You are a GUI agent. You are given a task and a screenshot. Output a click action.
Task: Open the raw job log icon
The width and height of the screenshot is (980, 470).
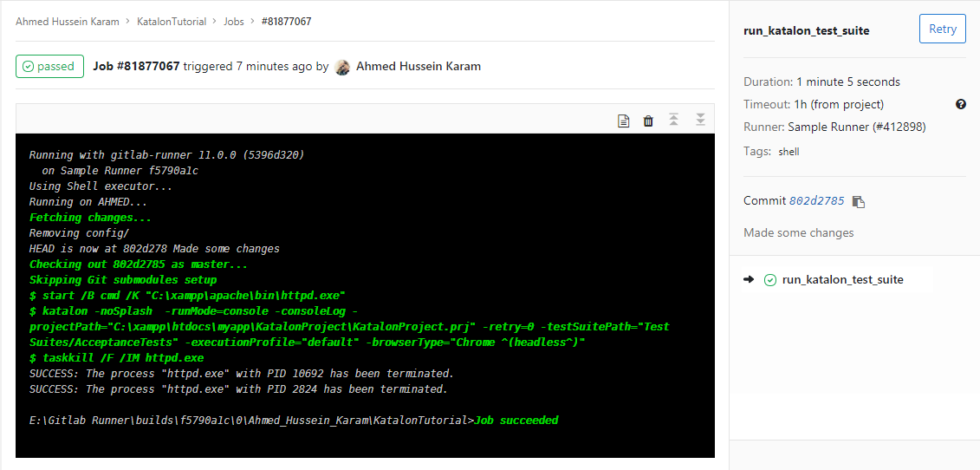[623, 121]
